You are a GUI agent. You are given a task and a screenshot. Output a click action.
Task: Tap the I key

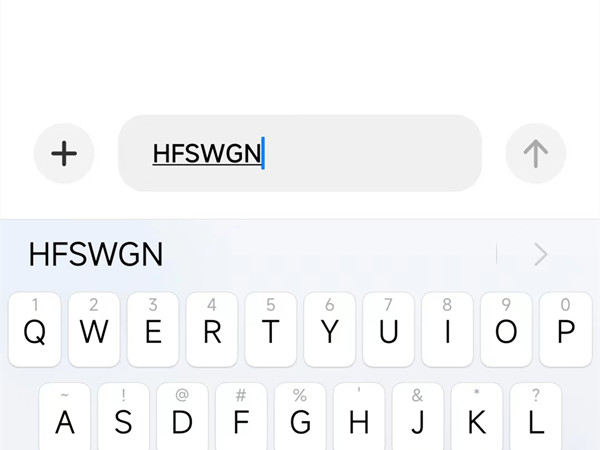447,329
